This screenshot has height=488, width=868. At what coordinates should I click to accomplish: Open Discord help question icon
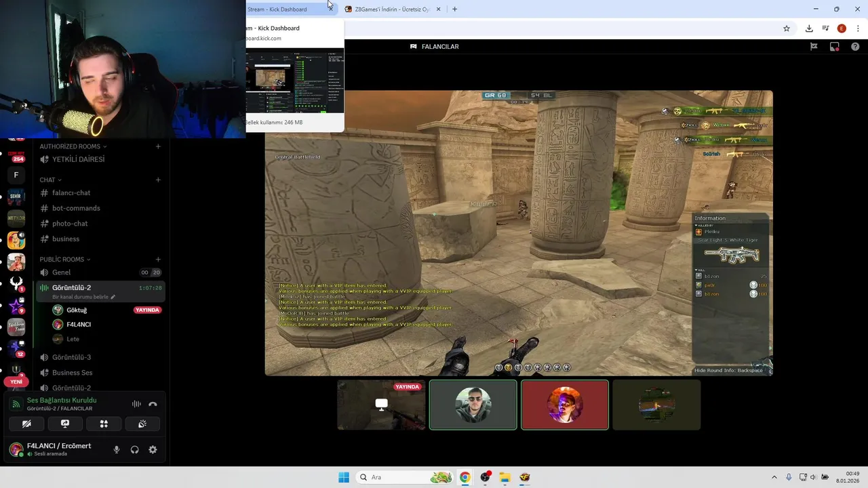[855, 47]
